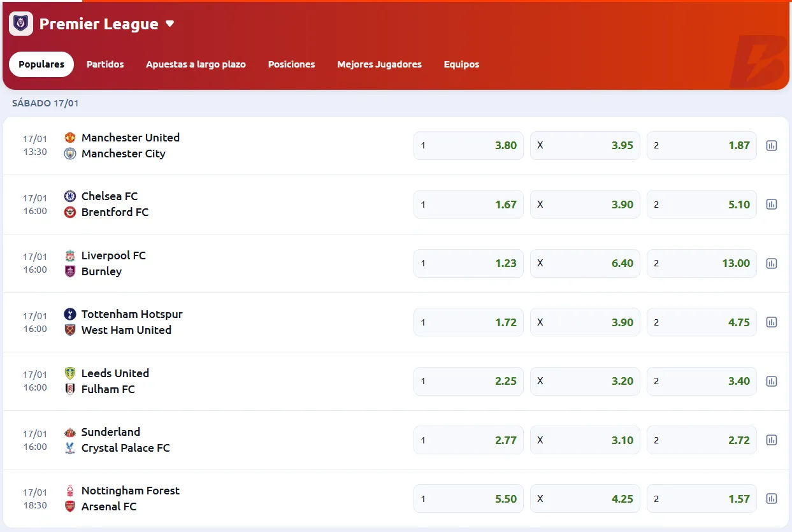Click the Premier League logo icon
Viewport: 792px width, 532px height.
(x=21, y=24)
